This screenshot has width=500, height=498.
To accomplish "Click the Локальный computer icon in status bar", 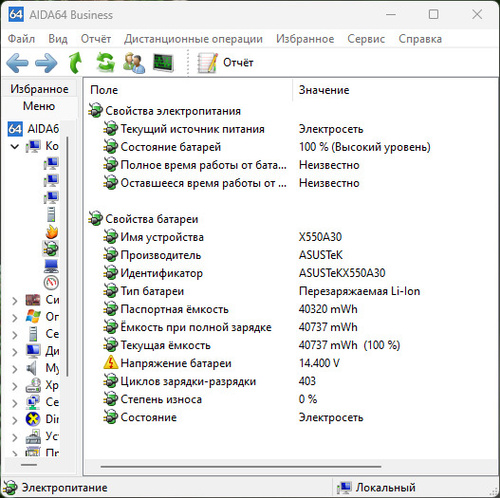I will pos(344,487).
